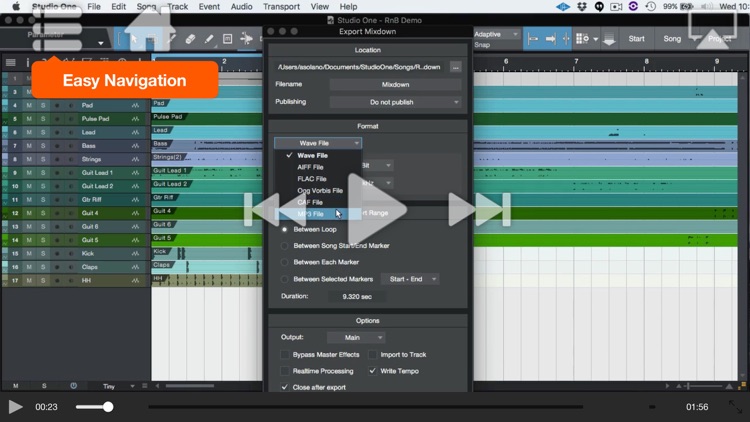Switch to the Song page
This screenshot has height=422, width=750.
tap(672, 39)
